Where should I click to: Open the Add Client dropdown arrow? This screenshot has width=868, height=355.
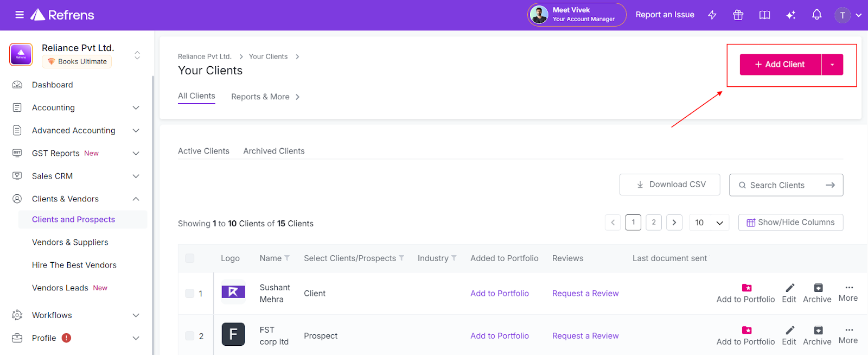tap(832, 65)
